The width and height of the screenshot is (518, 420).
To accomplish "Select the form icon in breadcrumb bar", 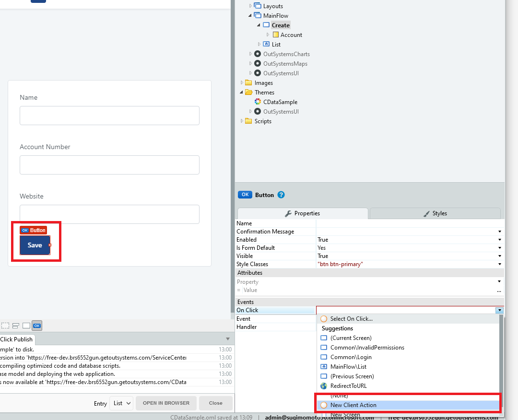I will (x=15, y=326).
